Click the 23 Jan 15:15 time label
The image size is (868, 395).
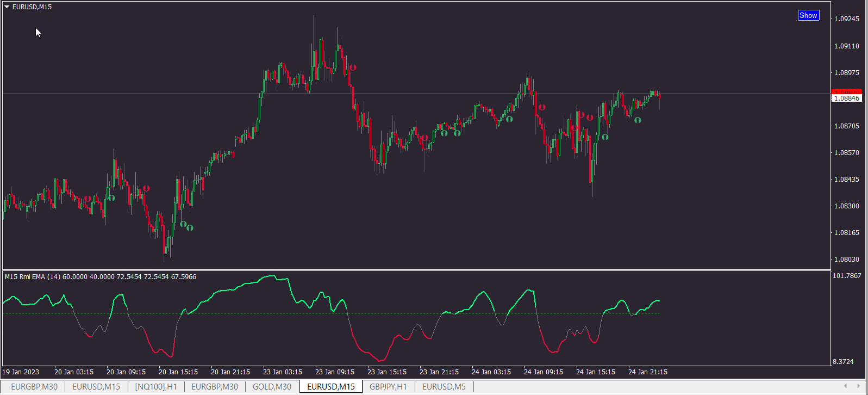387,372
